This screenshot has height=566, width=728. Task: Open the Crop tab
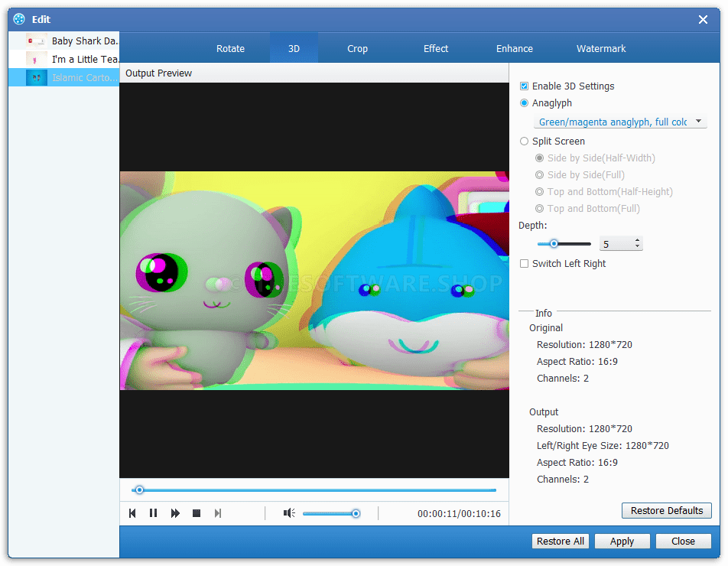pyautogui.click(x=357, y=48)
